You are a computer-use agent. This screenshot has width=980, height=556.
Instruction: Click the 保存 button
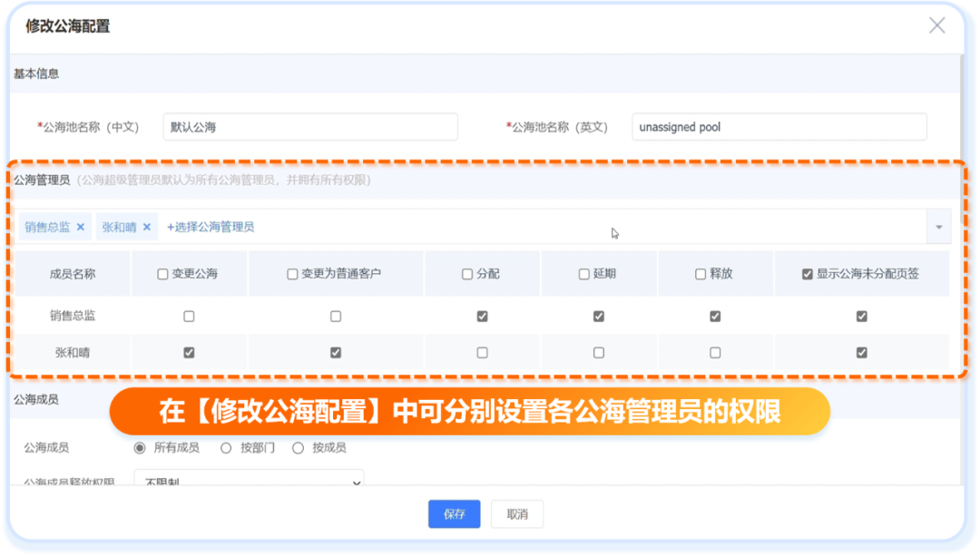(x=454, y=513)
